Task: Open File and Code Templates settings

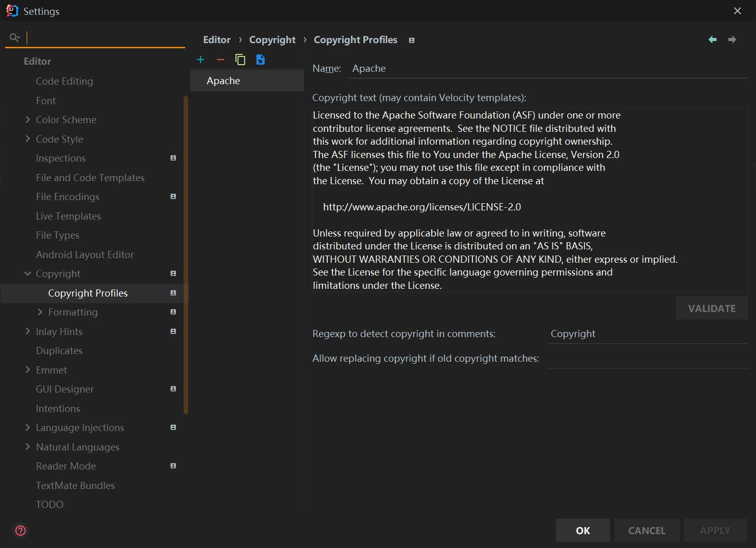Action: pos(90,178)
